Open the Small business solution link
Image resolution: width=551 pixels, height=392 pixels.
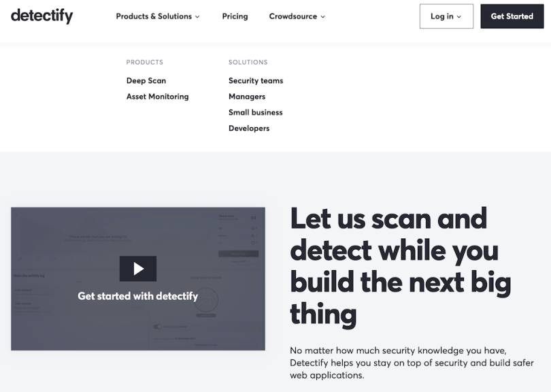255,112
